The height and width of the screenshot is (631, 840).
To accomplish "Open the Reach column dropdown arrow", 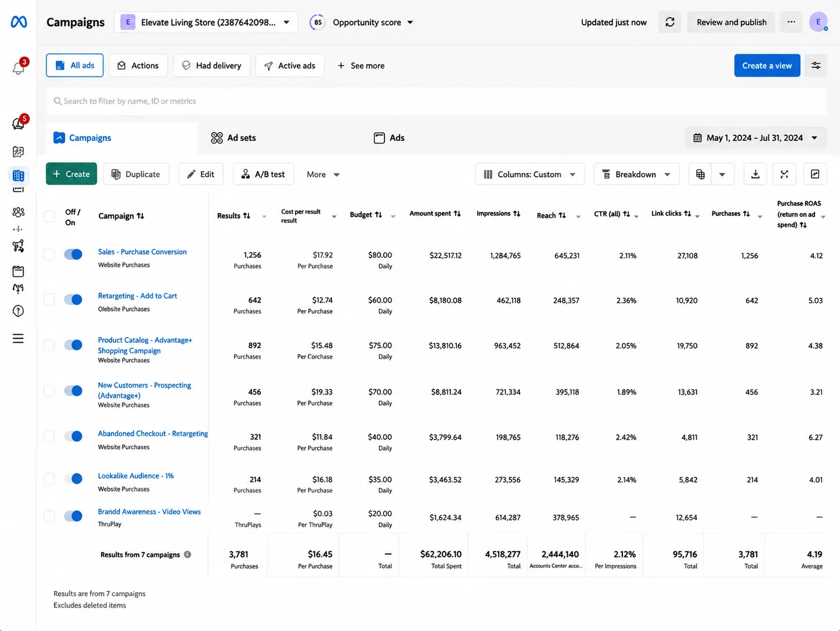I will coord(578,217).
